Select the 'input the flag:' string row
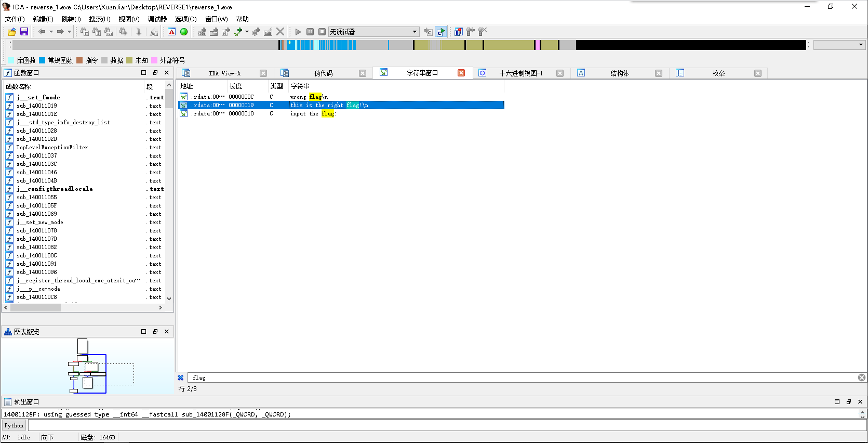 click(341, 113)
